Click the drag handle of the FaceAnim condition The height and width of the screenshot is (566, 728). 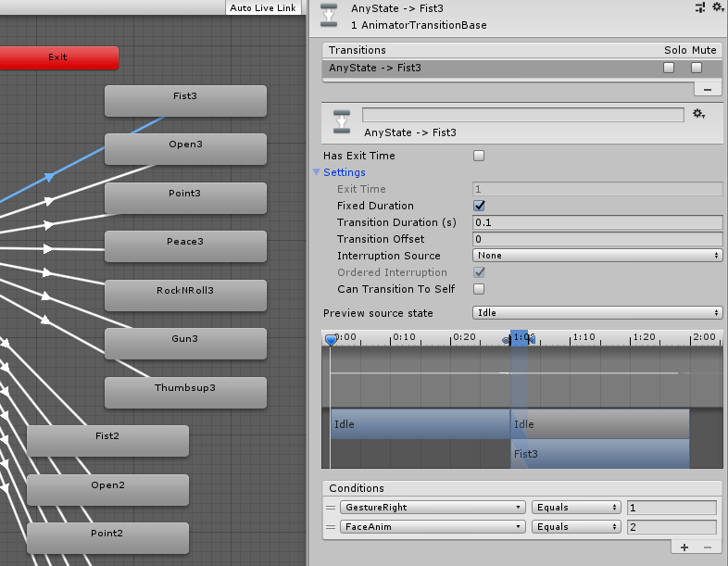click(x=331, y=527)
